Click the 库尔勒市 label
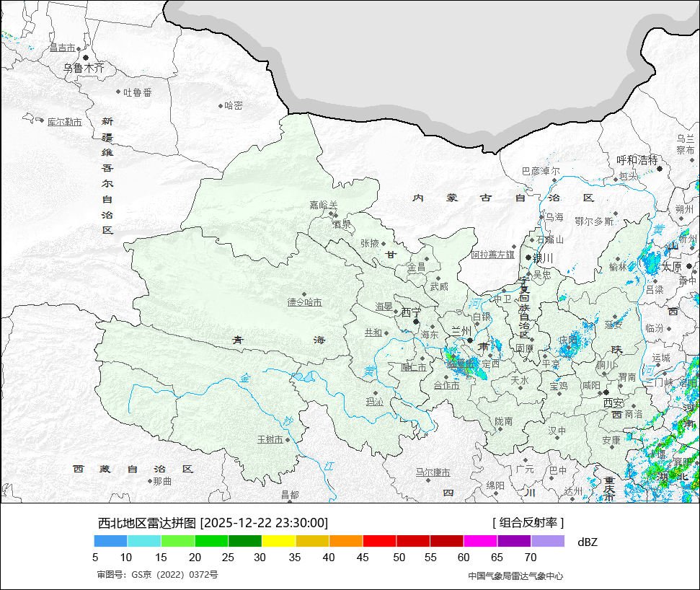700x590 pixels. click(x=65, y=122)
